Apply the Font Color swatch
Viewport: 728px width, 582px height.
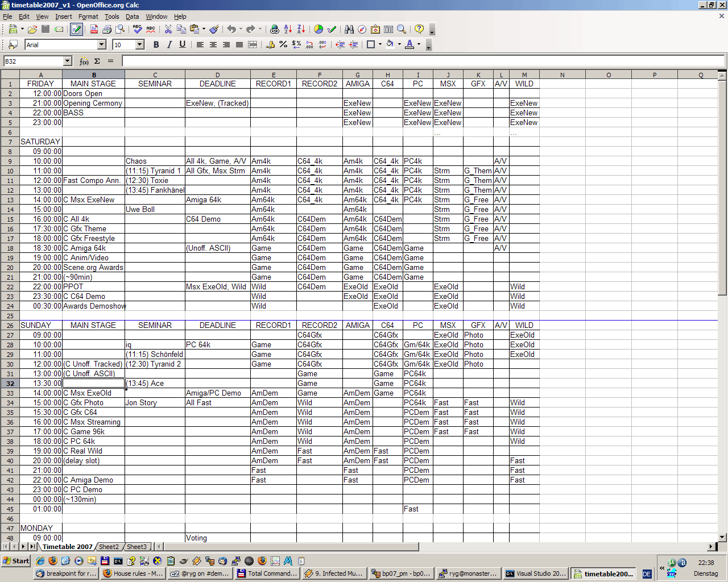[x=409, y=44]
